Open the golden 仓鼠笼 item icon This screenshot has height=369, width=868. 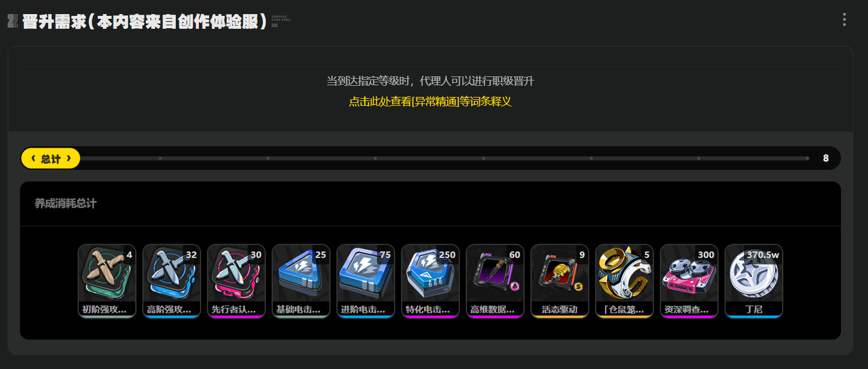pyautogui.click(x=624, y=281)
